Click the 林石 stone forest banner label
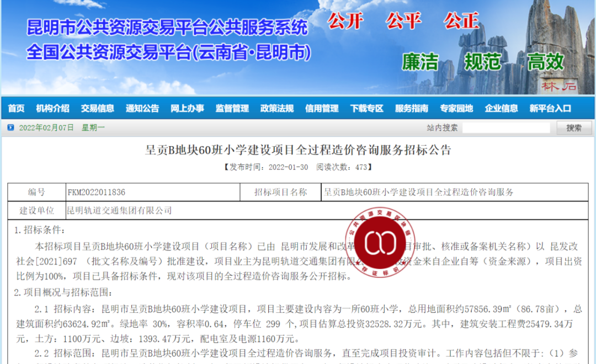Image resolution: width=596 pixels, height=364 pixels. click(x=558, y=86)
